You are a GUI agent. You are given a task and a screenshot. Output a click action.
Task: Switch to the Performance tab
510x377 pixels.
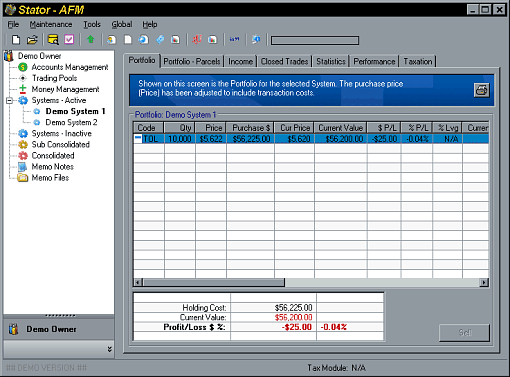click(374, 61)
